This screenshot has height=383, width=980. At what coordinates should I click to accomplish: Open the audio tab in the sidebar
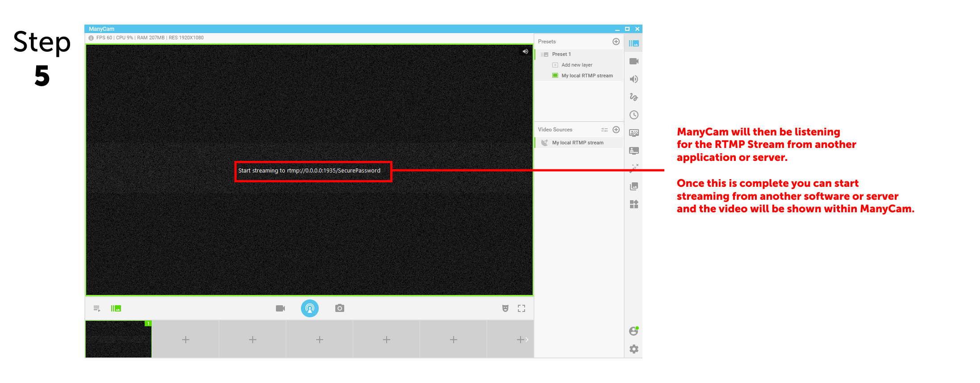(x=634, y=79)
